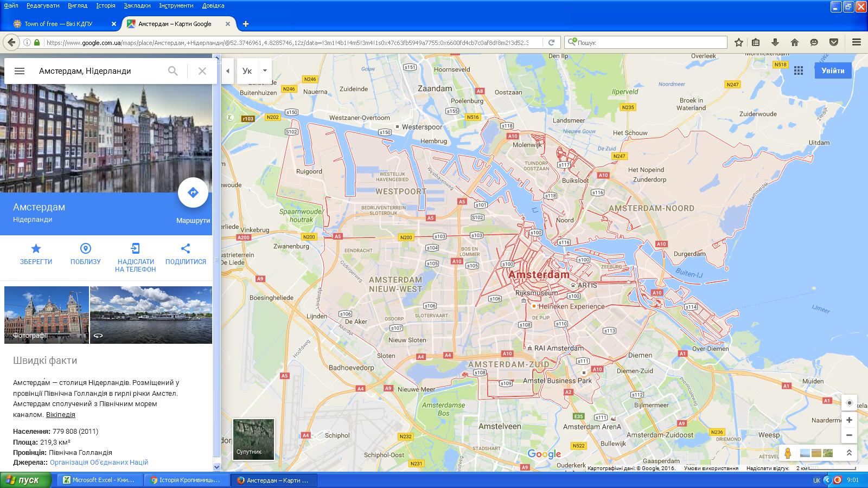Go to the browser home page
The height and width of the screenshot is (488, 868).
click(x=795, y=42)
